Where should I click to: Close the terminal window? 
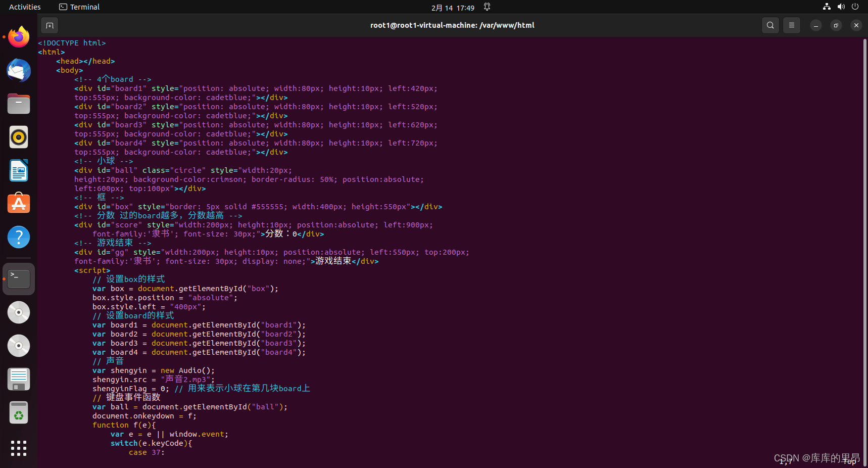tap(856, 25)
